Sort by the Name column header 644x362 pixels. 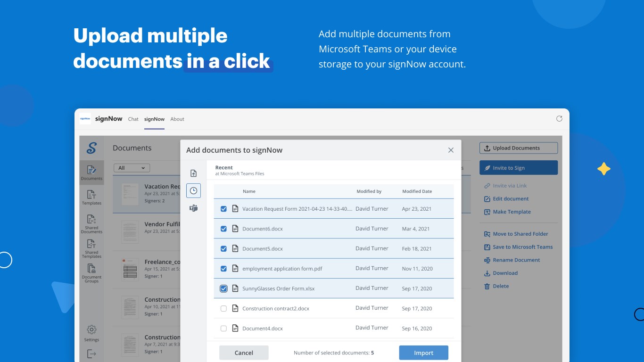[x=249, y=191]
